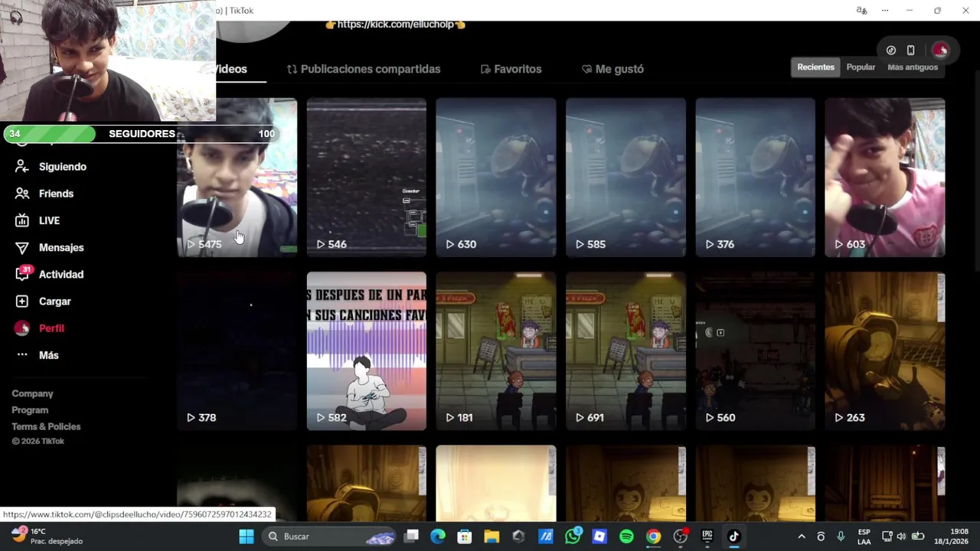Open the profile avatar menu at top right
Screen dimensions: 980x551
940,51
